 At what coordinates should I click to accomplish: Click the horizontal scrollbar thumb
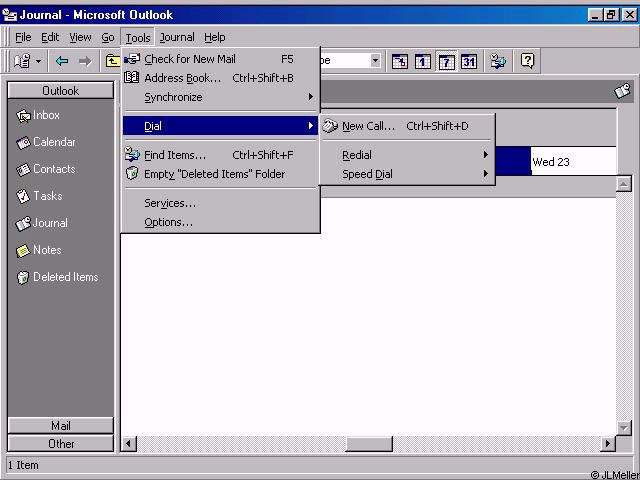pyautogui.click(x=369, y=444)
